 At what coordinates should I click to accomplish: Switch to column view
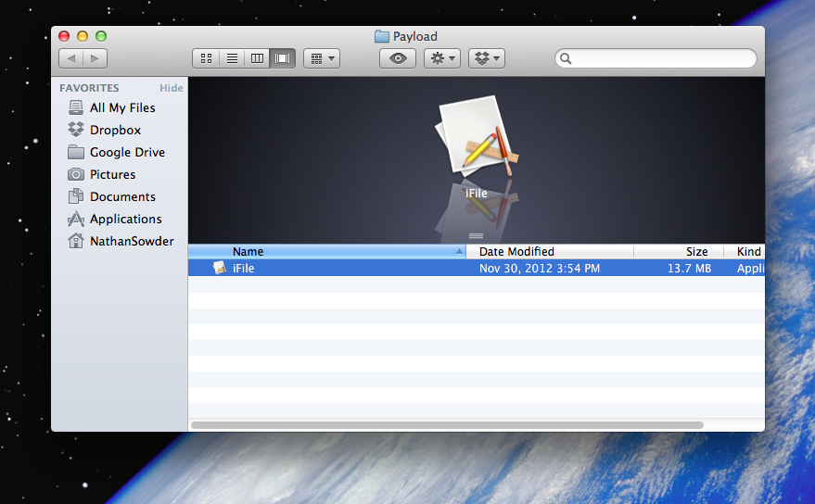(257, 58)
